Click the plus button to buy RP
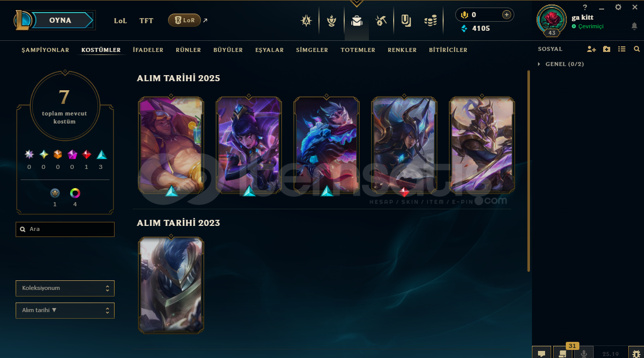Screen dimensions: 644x358 pos(506,15)
